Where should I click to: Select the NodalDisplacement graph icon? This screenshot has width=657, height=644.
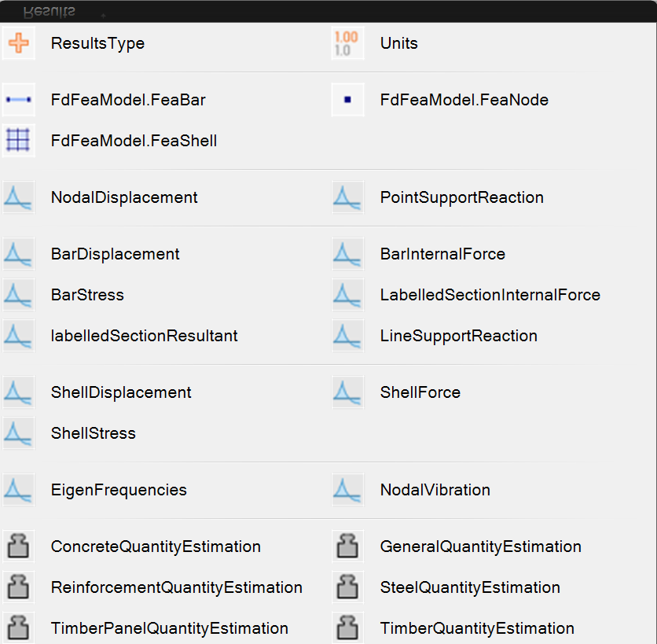point(19,197)
